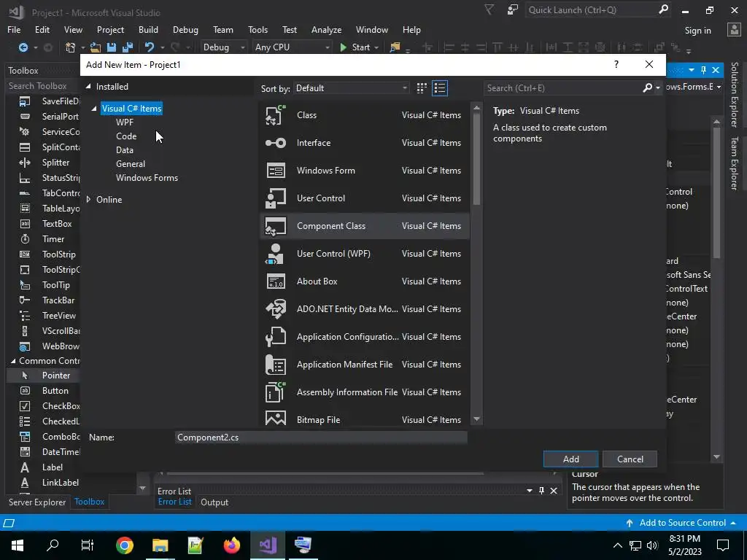Switch to the Server Explorer tab
Image resolution: width=747 pixels, height=560 pixels.
[x=37, y=502]
